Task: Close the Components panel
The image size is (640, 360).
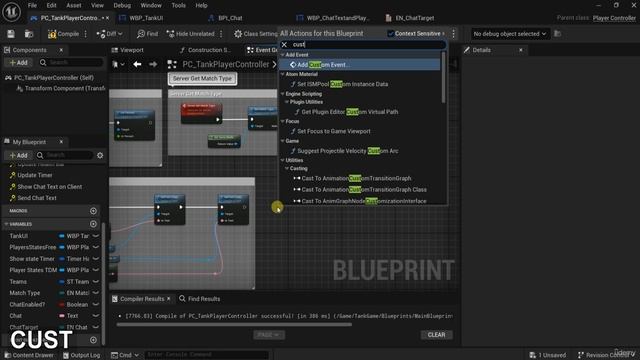Action: pyautogui.click(x=61, y=50)
